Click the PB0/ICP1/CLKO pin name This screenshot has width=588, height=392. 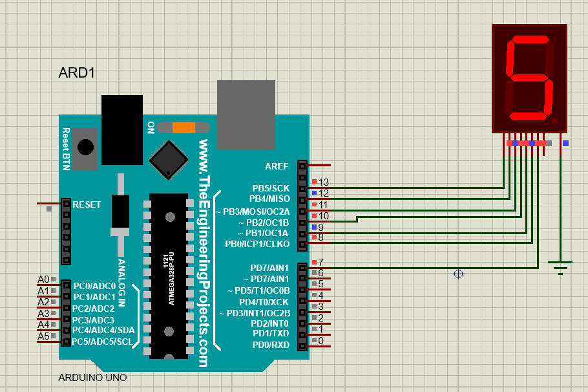point(257,244)
